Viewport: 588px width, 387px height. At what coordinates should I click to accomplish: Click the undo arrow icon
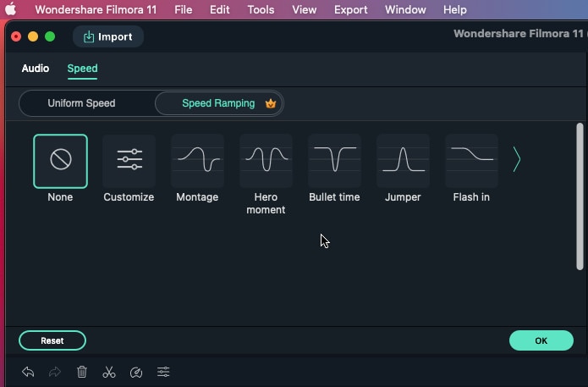(28, 372)
